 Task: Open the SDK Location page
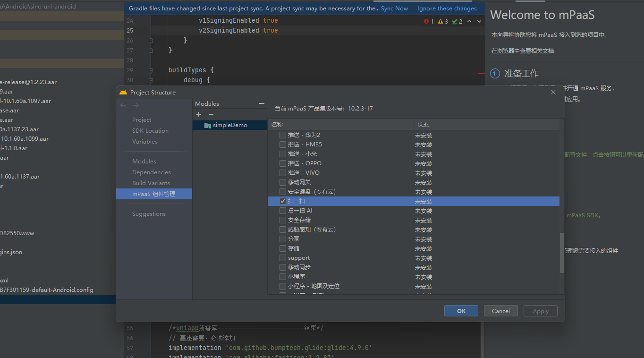[150, 131]
